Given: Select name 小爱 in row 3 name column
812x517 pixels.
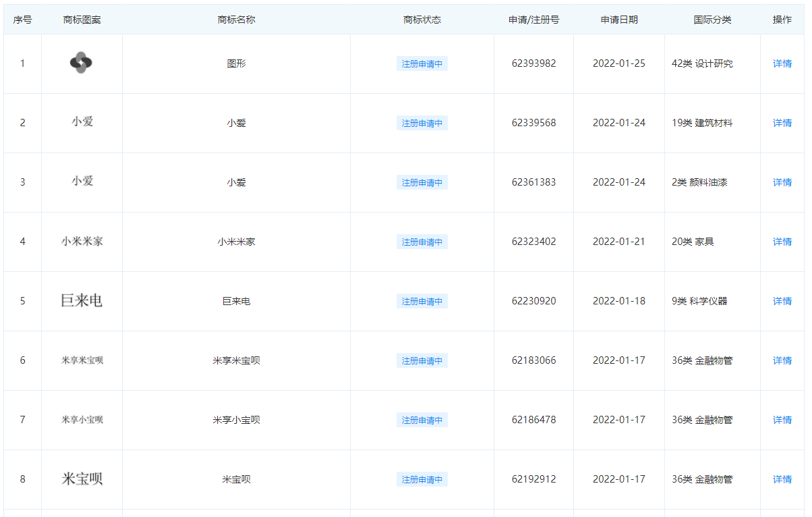Looking at the screenshot, I should point(237,182).
